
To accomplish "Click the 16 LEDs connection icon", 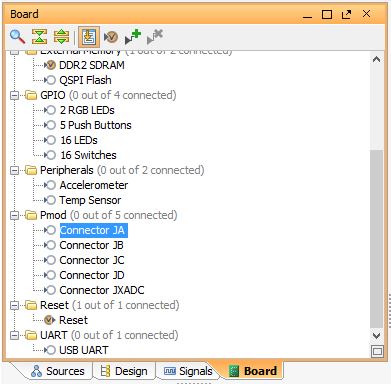I will (x=50, y=140).
